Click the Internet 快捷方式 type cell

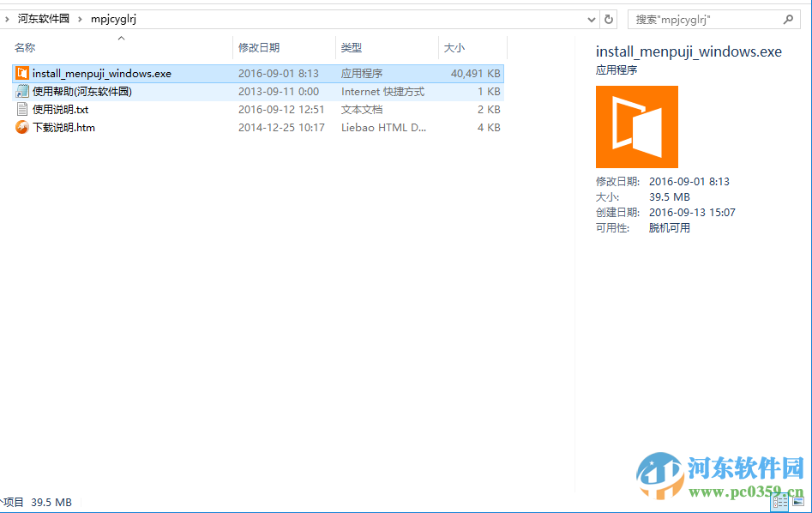(382, 92)
